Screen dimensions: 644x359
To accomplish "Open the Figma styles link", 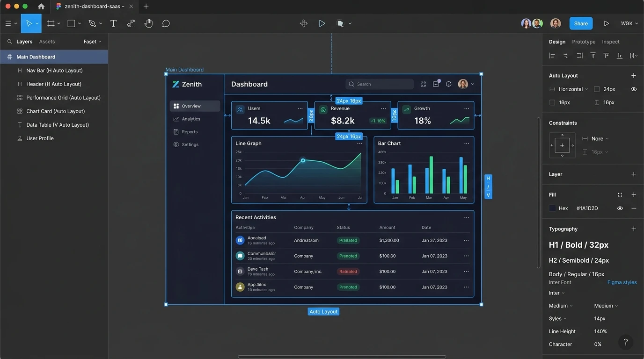I will pos(622,282).
